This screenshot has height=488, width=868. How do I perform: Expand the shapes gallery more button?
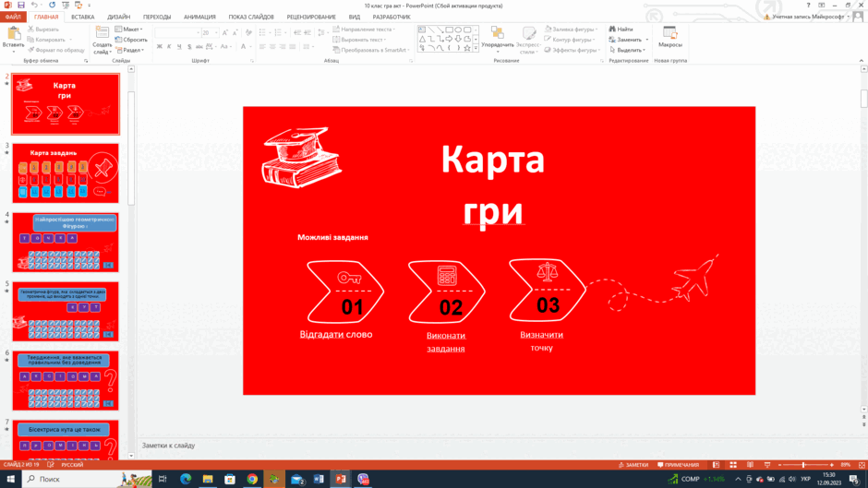click(476, 49)
